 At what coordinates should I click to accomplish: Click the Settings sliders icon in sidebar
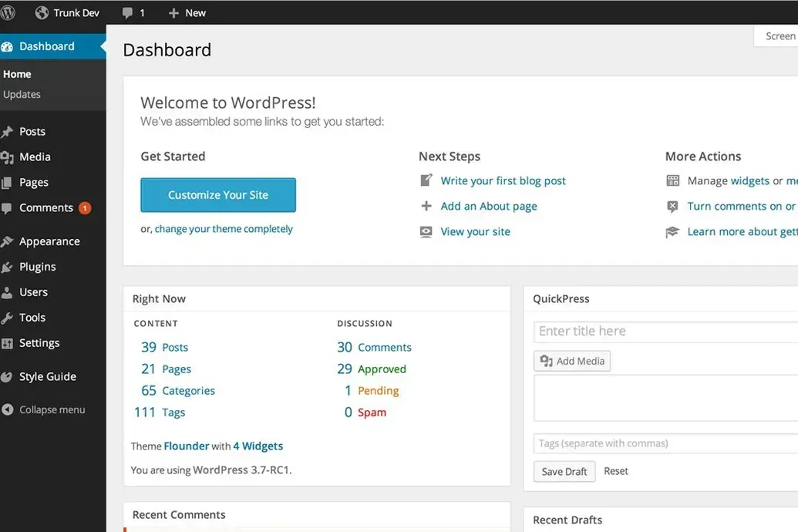pos(7,344)
